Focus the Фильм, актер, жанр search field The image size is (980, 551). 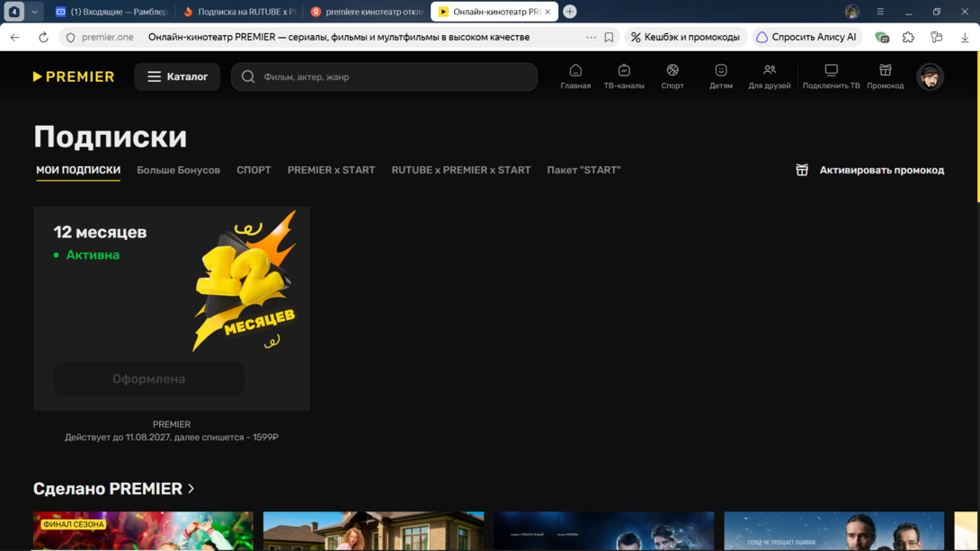(x=385, y=76)
